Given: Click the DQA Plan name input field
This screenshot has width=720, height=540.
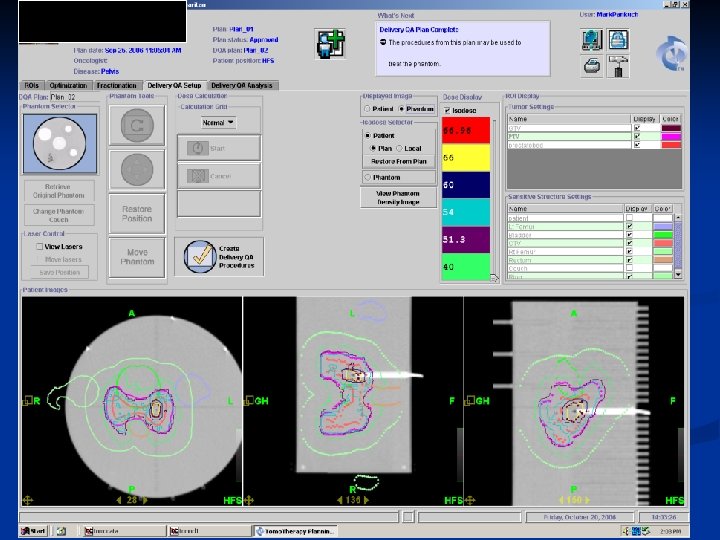Looking at the screenshot, I should (x=74, y=97).
